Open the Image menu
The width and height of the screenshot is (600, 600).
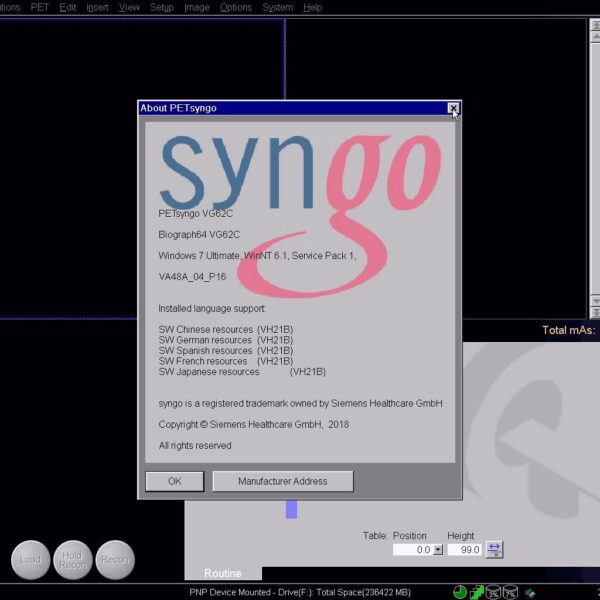tap(197, 7)
